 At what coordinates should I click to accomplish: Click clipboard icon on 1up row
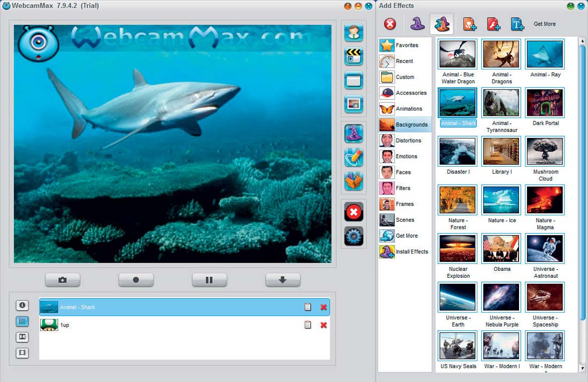[307, 325]
